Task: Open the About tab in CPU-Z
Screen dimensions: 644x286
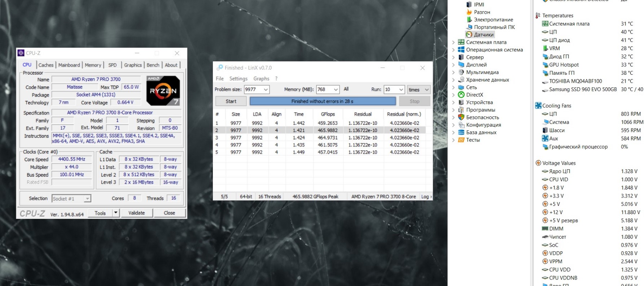Action: click(171, 65)
